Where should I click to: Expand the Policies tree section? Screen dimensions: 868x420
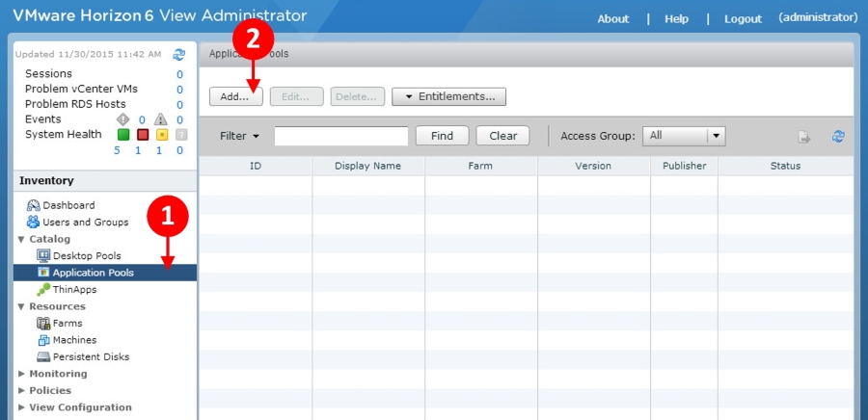point(21,391)
